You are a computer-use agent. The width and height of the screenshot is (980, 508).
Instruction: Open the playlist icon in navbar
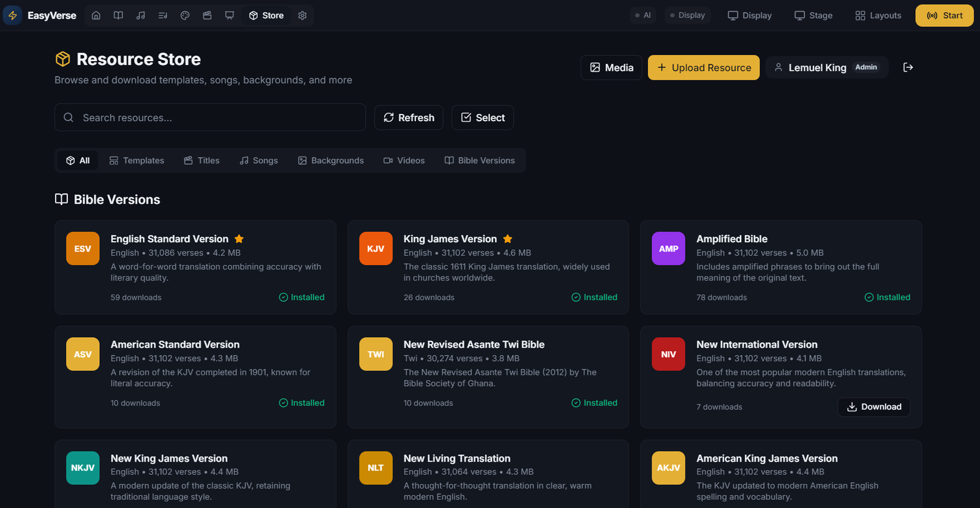click(x=163, y=15)
